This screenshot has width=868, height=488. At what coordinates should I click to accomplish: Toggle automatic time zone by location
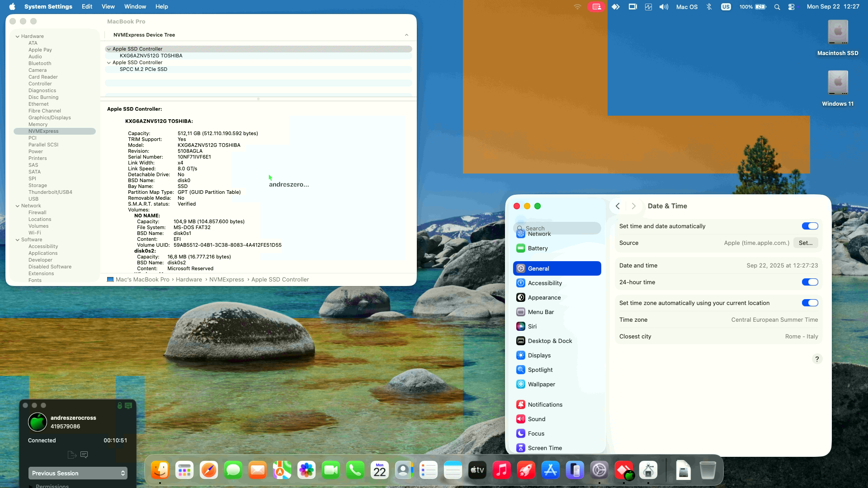[x=810, y=303]
